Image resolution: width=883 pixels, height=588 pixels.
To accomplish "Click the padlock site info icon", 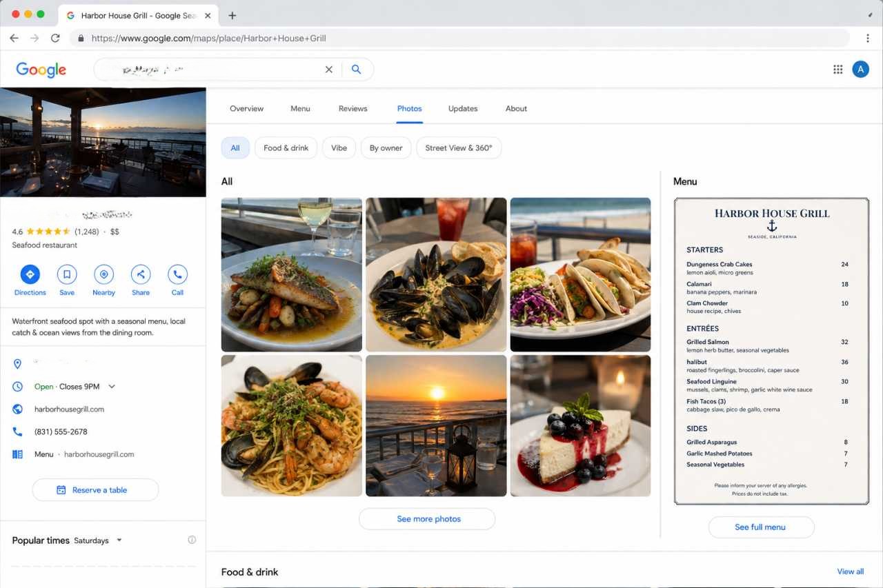I will click(x=81, y=39).
